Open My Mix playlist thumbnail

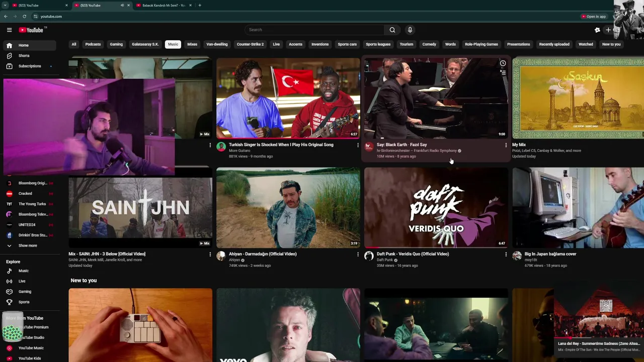point(578,98)
